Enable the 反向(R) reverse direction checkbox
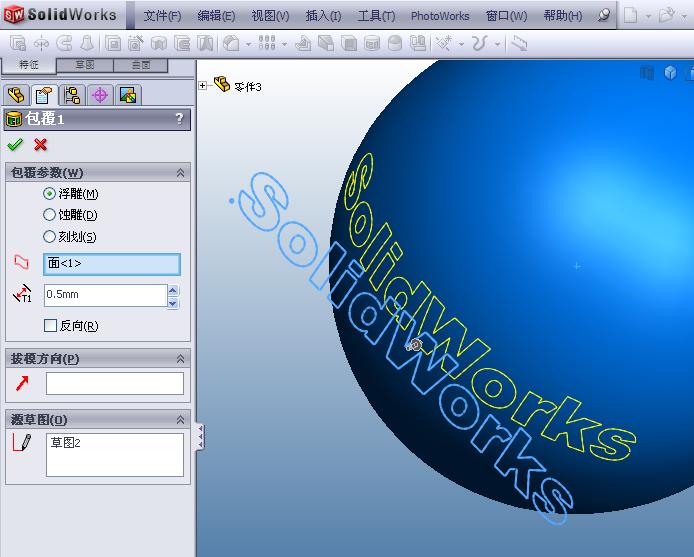 [x=50, y=325]
